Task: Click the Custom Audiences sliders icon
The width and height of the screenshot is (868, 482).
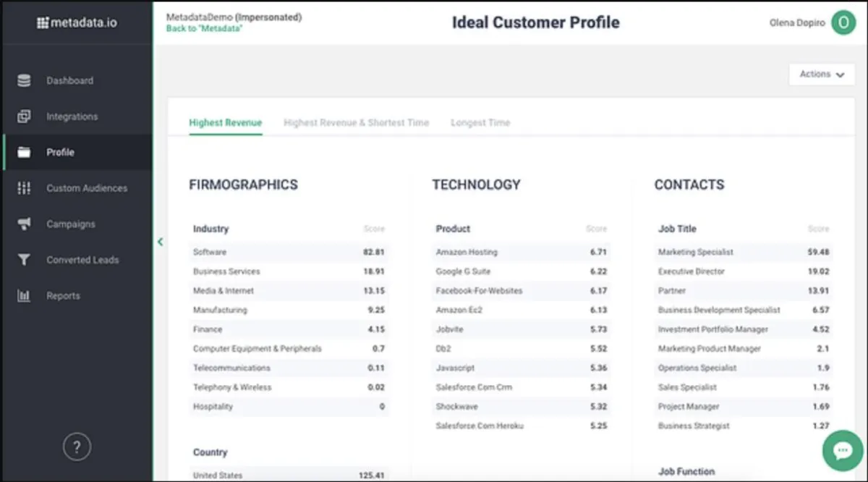Action: (24, 188)
